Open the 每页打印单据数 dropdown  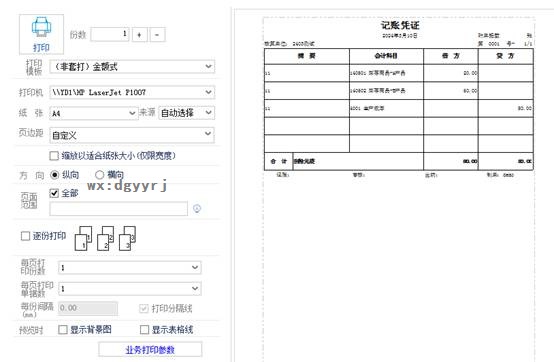pyautogui.click(x=130, y=289)
